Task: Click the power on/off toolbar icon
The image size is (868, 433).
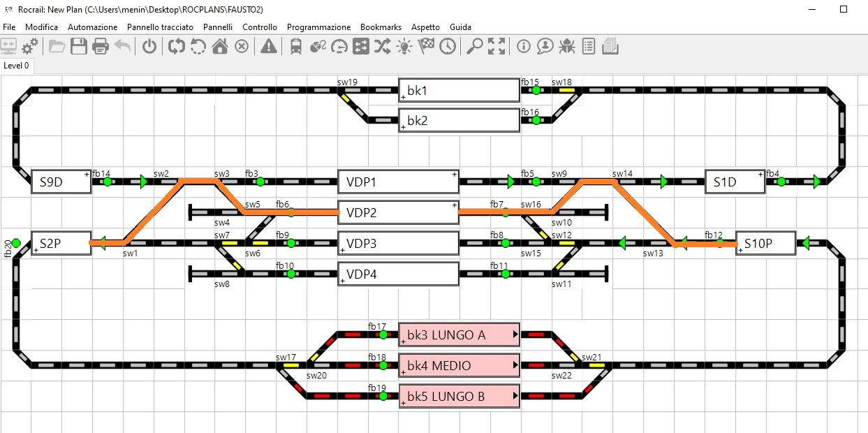Action: coord(149,47)
